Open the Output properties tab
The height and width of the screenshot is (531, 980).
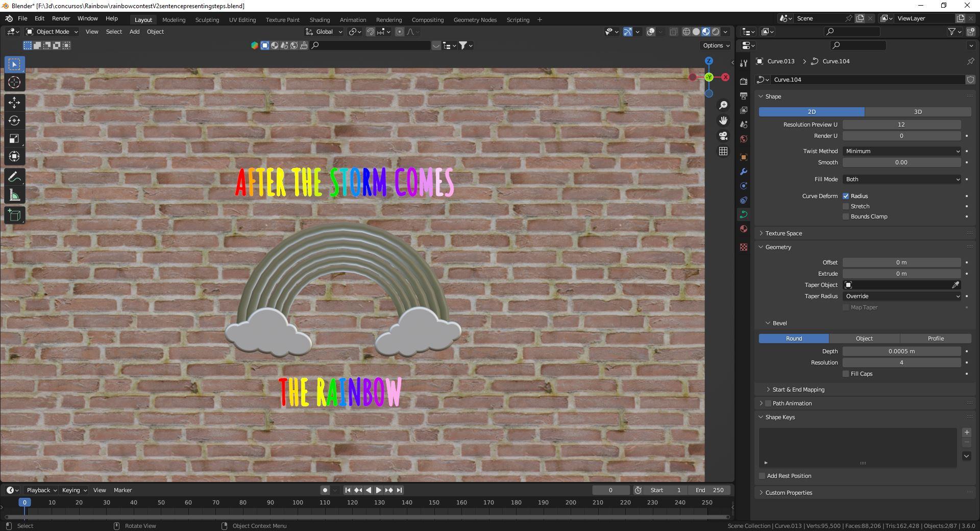coord(744,96)
